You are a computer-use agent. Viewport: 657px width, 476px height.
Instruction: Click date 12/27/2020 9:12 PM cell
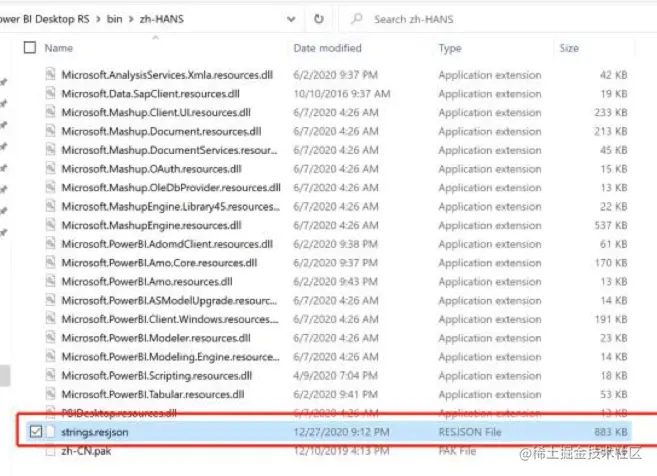pos(341,432)
